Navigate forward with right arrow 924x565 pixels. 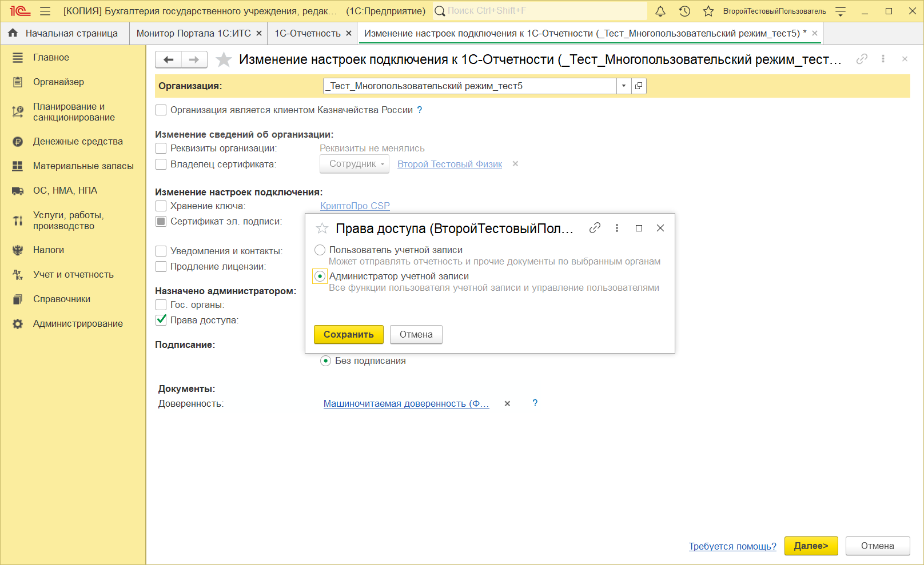pyautogui.click(x=194, y=59)
